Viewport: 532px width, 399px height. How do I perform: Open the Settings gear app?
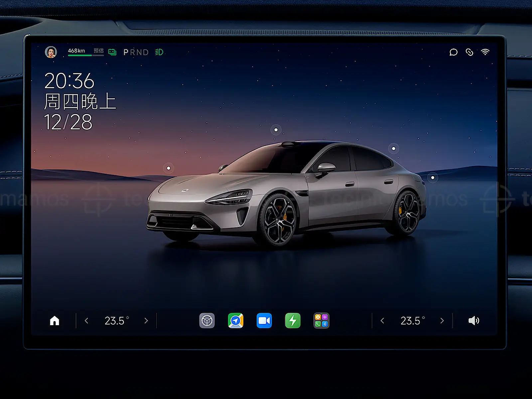(x=207, y=321)
